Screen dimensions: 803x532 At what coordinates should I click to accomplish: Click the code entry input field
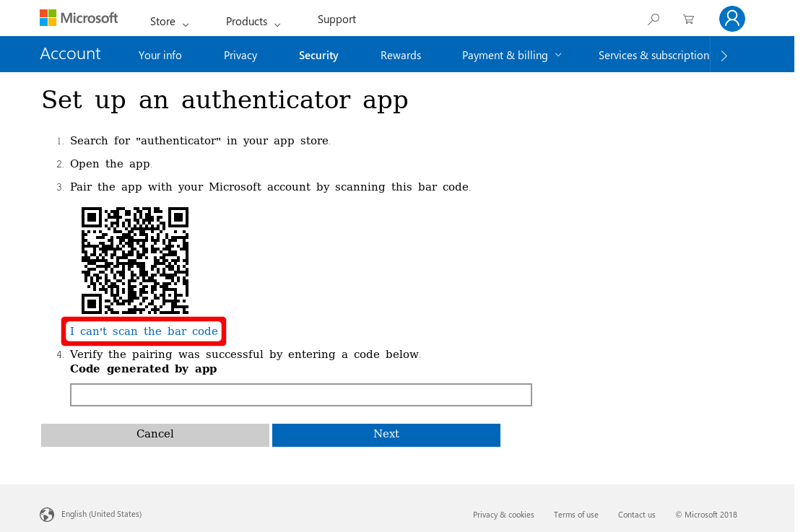pyautogui.click(x=300, y=394)
